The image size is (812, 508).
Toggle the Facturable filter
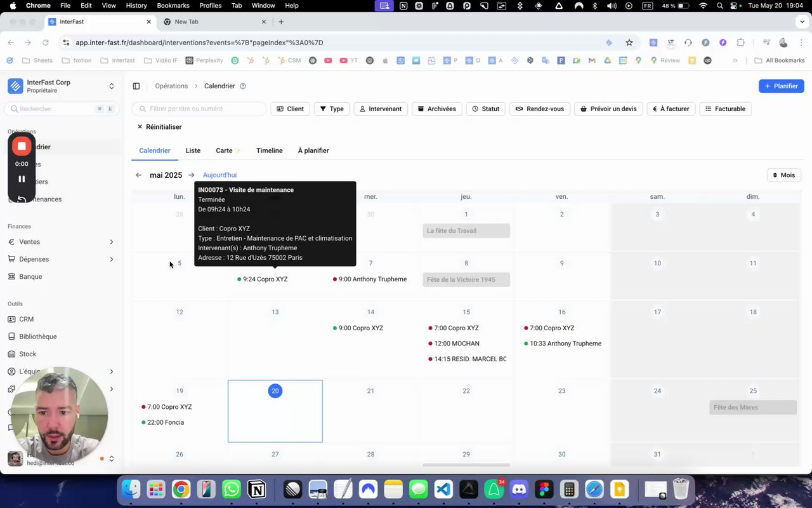725,109
